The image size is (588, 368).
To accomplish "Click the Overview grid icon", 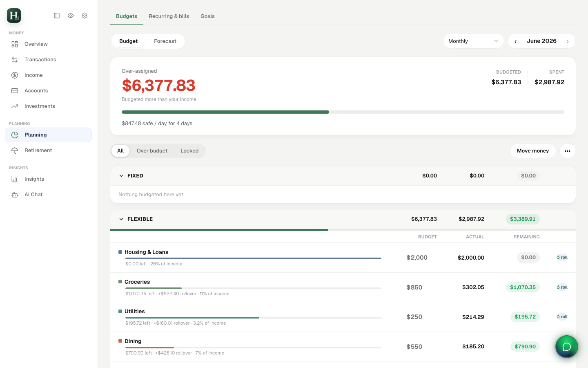I will click(15, 44).
